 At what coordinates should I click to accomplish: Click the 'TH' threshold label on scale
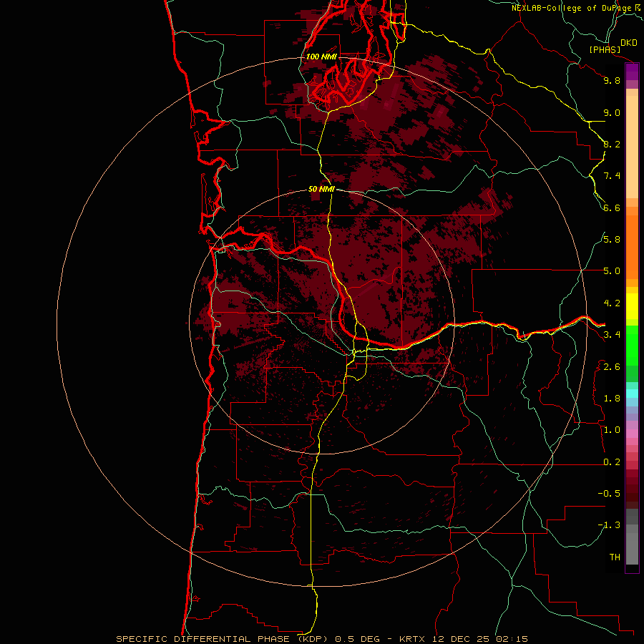[615, 557]
